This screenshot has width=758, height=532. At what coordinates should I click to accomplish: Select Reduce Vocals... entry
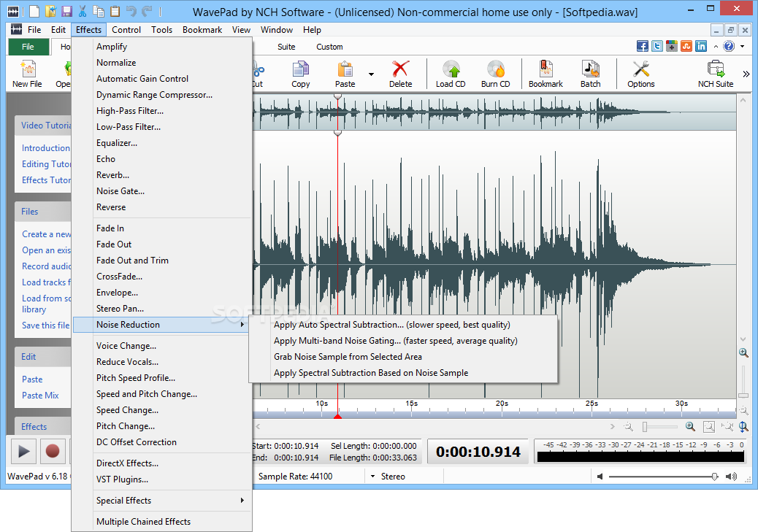click(161, 361)
